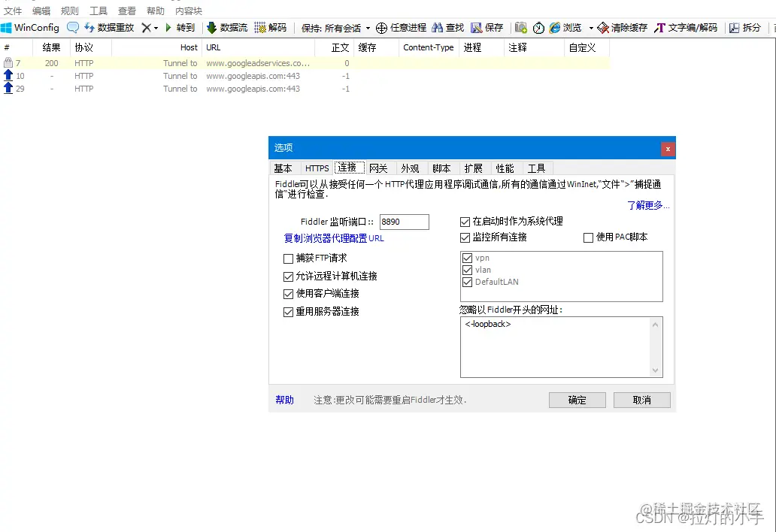
Task: Uncheck the vpn connection entry
Action: click(x=467, y=258)
